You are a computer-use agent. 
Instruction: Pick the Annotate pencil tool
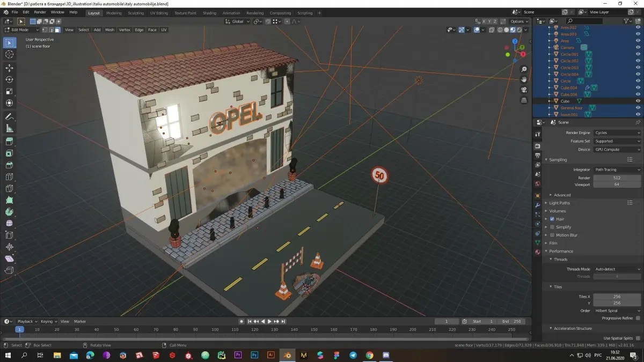click(x=9, y=116)
